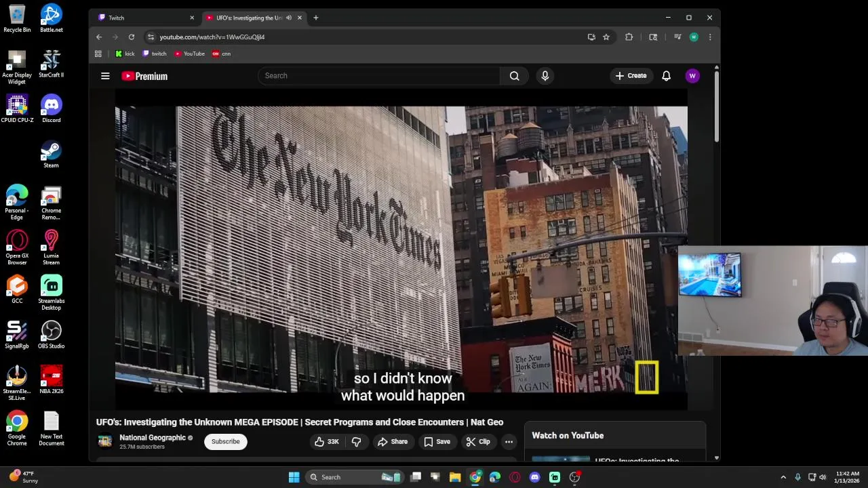Open the Chrome apps grid in the bookmarks bar

tap(98, 54)
